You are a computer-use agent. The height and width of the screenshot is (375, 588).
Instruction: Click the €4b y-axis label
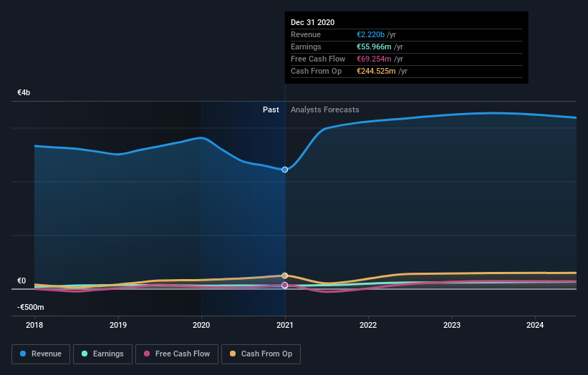[x=24, y=92]
